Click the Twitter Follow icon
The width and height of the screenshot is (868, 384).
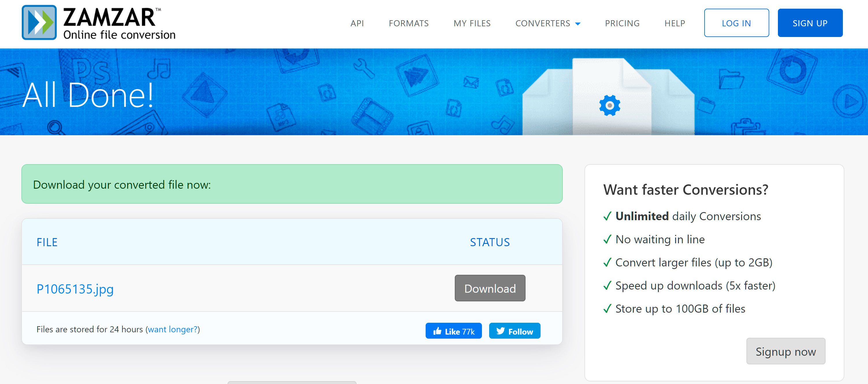[514, 331]
